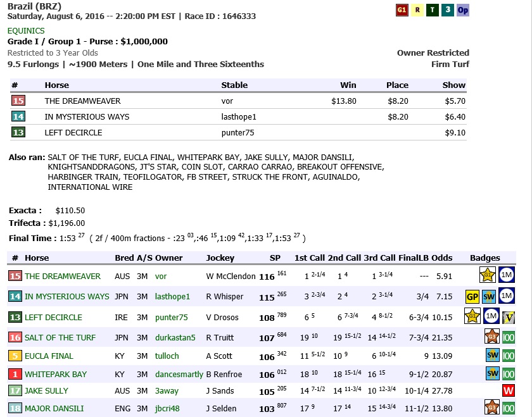
Task: Click jockey W McClendon's name
Action: pyautogui.click(x=231, y=277)
